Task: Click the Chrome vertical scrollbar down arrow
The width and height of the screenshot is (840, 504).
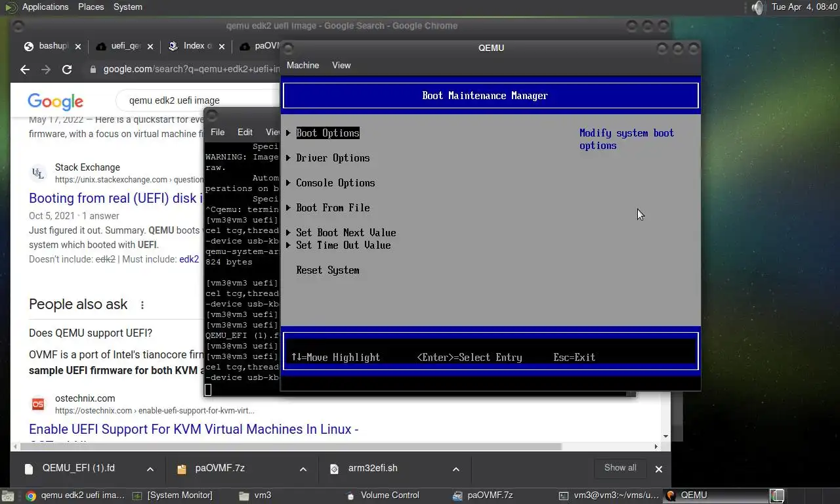Action: [665, 436]
